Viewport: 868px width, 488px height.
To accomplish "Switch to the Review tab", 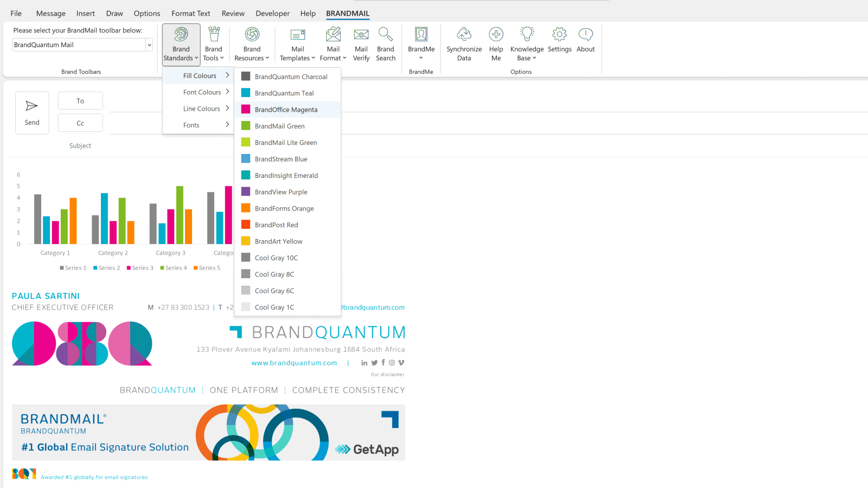I will tap(233, 14).
